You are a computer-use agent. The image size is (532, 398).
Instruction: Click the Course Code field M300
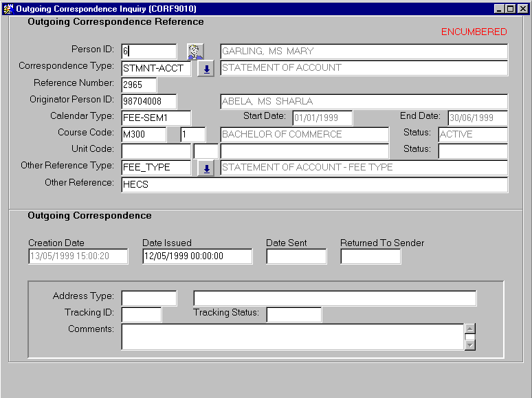144,135
